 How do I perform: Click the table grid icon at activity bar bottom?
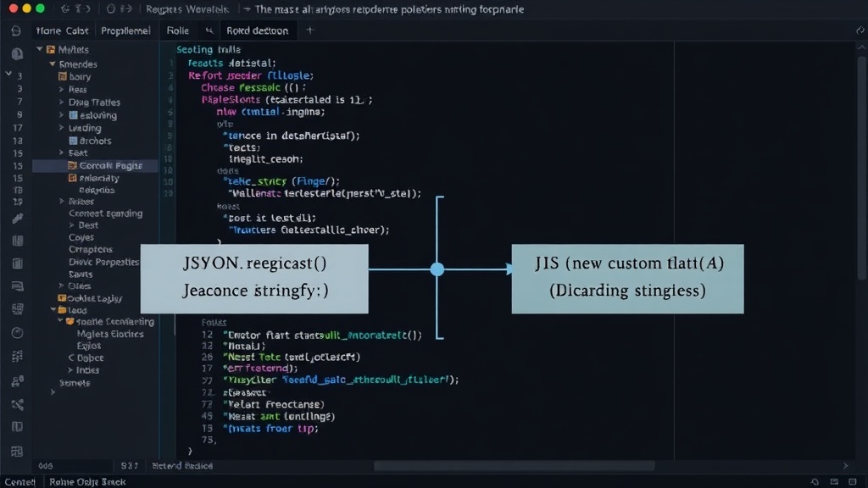point(17,452)
